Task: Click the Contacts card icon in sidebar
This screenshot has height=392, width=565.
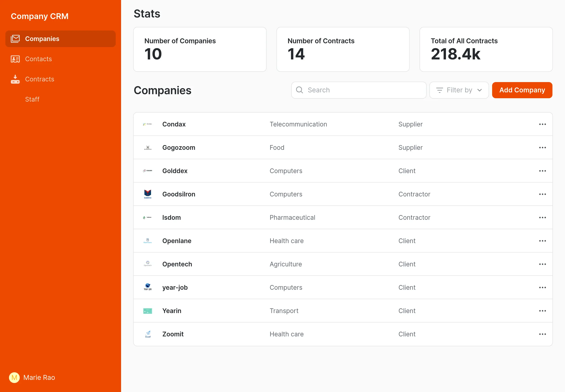Action: 15,59
